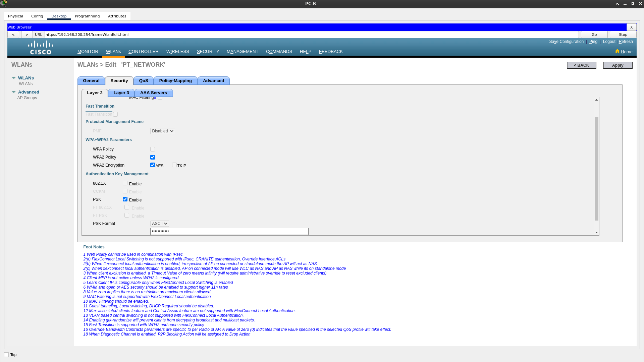Click the PSK password input field

[229, 231]
